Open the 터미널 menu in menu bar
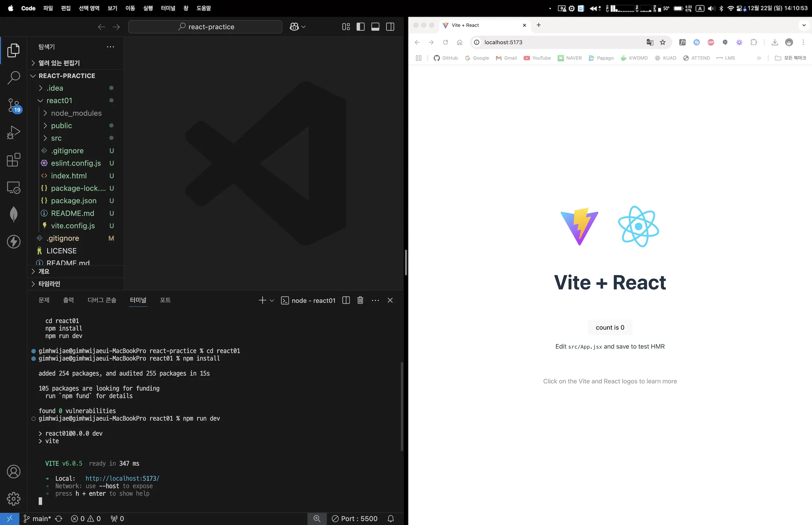The height and width of the screenshot is (525, 812). pos(168,8)
